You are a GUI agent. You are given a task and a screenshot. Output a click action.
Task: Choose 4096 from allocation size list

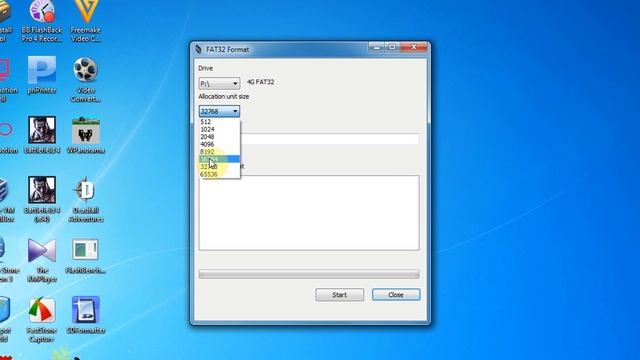tap(219, 144)
